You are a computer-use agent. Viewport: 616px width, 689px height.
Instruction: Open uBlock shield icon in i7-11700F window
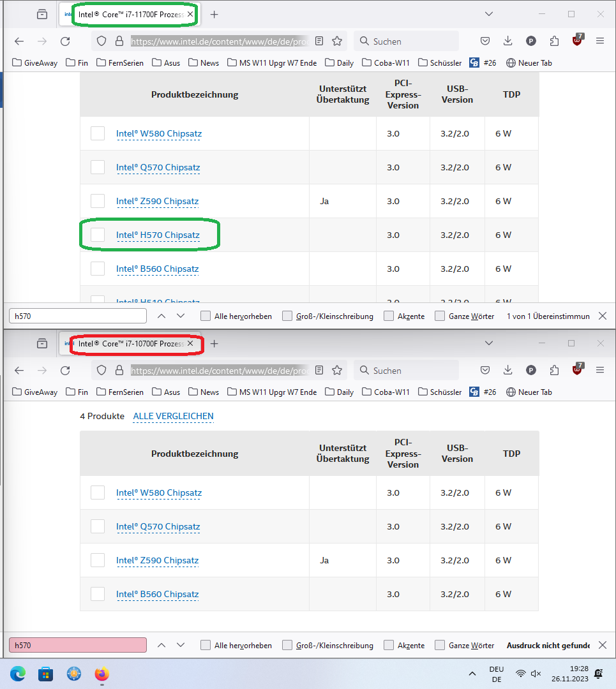click(577, 40)
